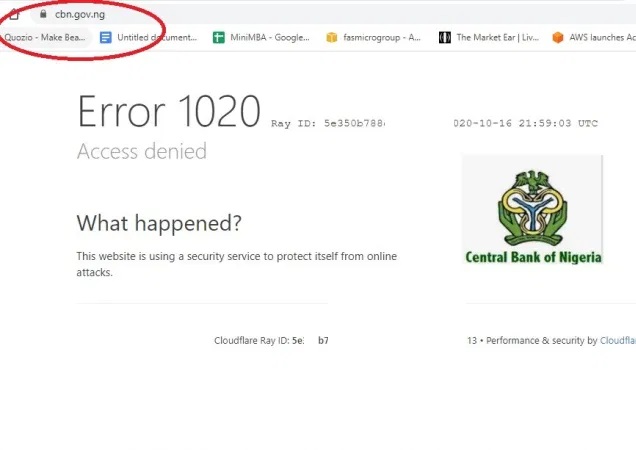Open the fasmicrogroup - A... bookmark

click(x=374, y=37)
